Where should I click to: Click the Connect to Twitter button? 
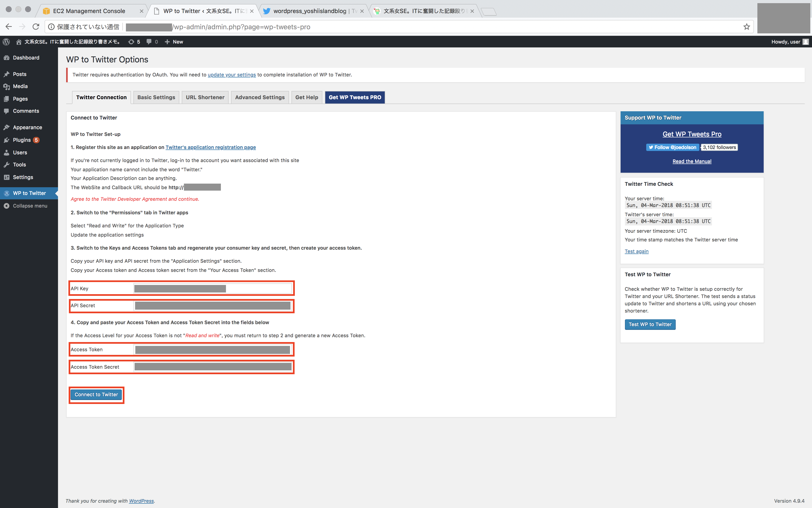[x=96, y=395]
